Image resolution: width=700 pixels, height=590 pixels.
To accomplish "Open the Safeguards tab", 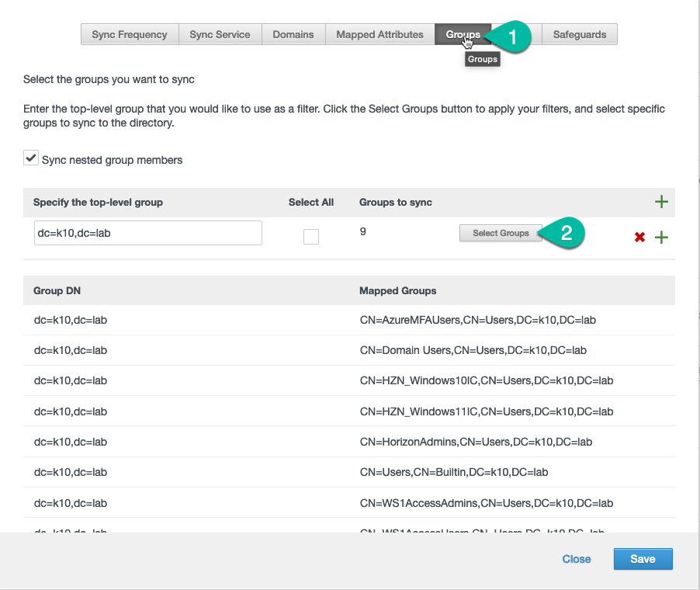I will (580, 34).
